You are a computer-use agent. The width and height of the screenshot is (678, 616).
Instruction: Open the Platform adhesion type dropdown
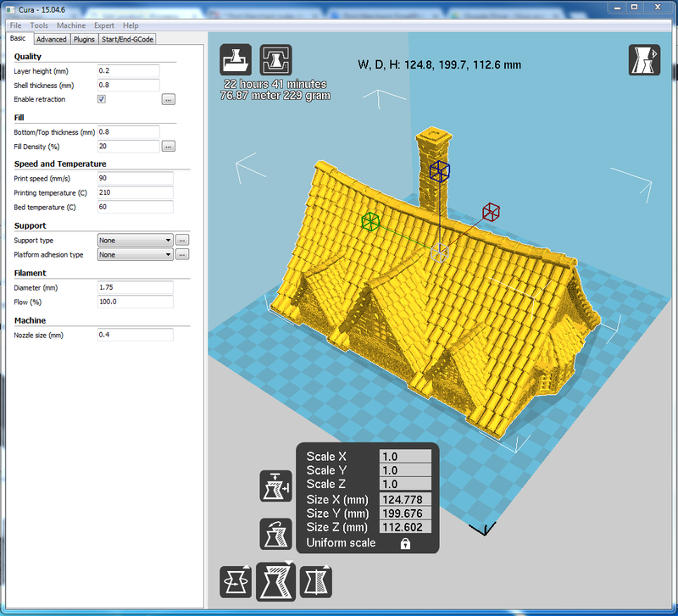coord(136,254)
